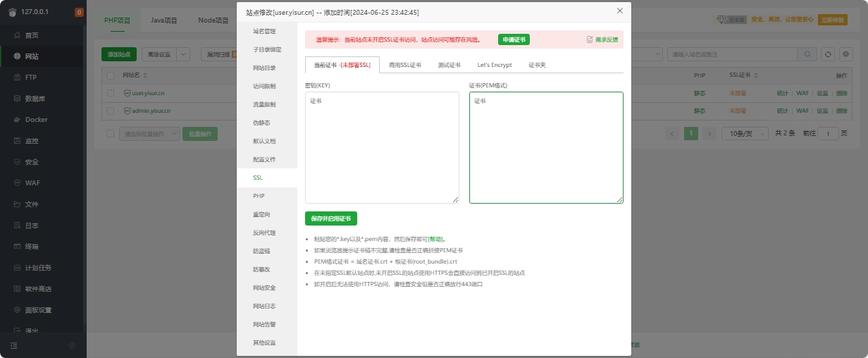
Task: Open the 面板设置 gear icon in sidebar
Action: pyautogui.click(x=17, y=310)
